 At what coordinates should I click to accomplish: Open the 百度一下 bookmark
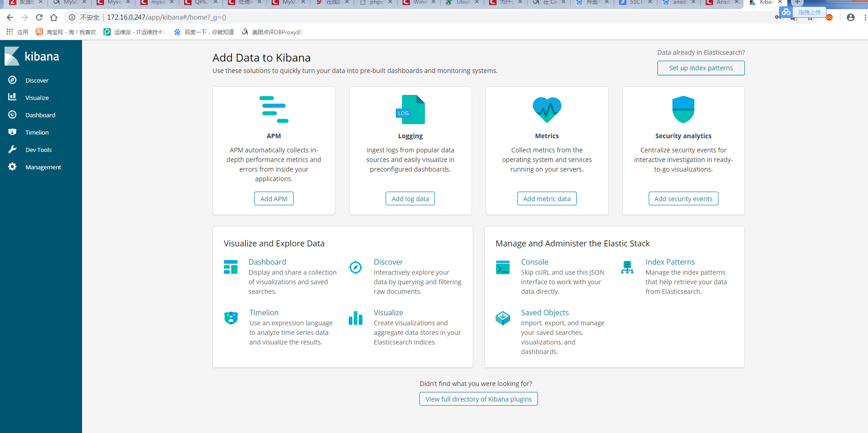(x=204, y=32)
